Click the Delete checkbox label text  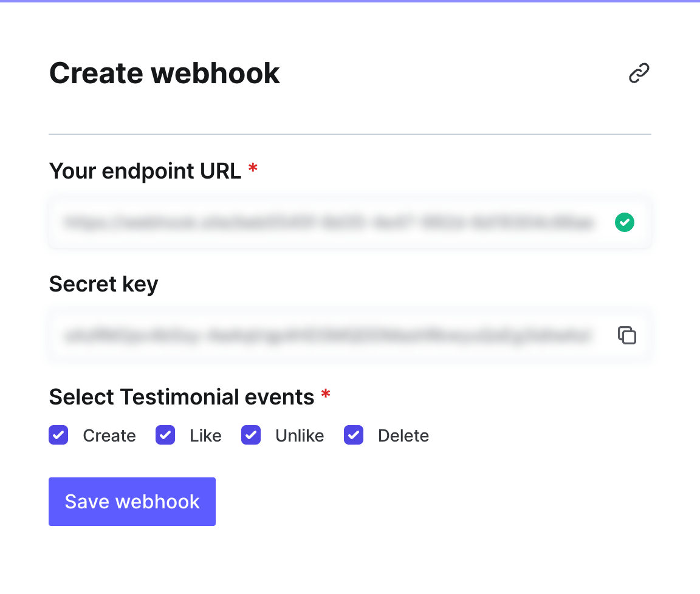click(403, 436)
